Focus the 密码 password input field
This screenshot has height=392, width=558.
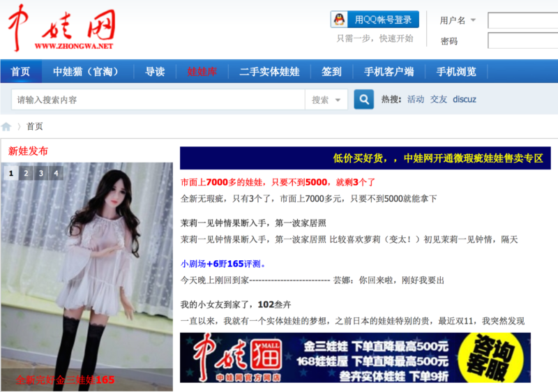coord(522,40)
